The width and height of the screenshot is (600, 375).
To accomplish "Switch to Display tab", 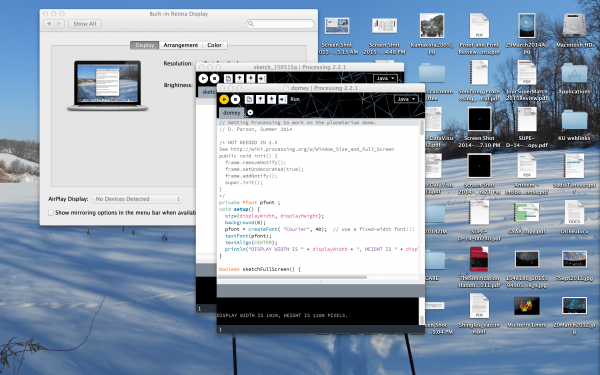I will click(x=145, y=45).
